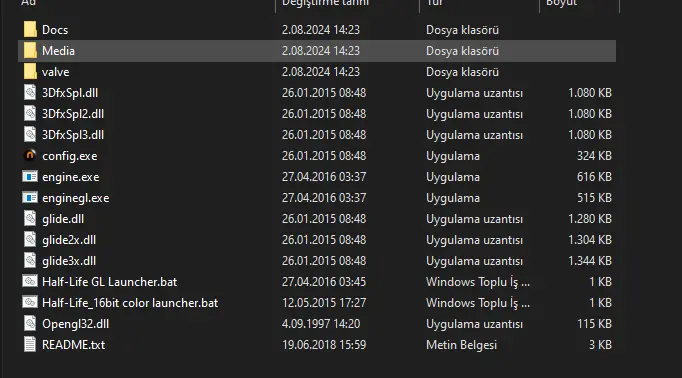The height and width of the screenshot is (378, 682).
Task: Select the file name enginegl.exe
Action: [76, 198]
